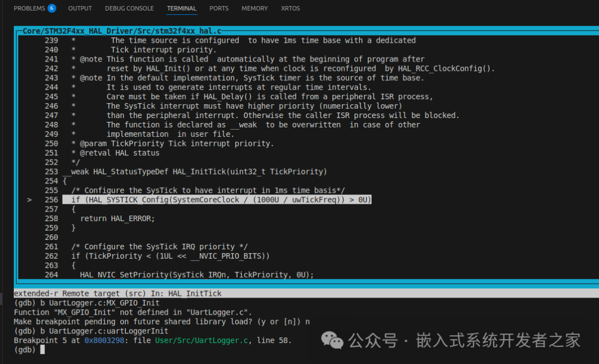Click the HAL_NVIC_SetPriority call on line 264
This screenshot has height=364, width=599.
pyautogui.click(x=197, y=275)
